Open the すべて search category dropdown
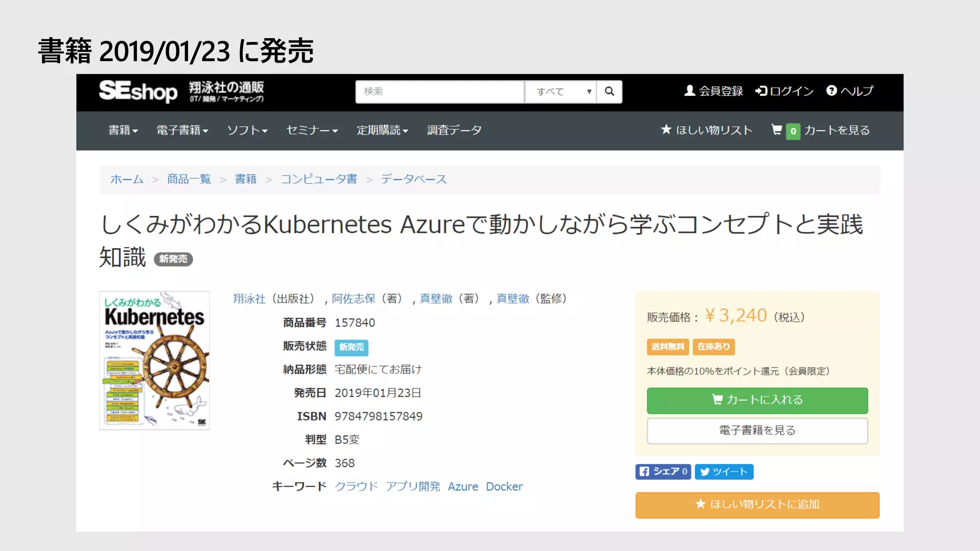The height and width of the screenshot is (551, 980). click(560, 91)
